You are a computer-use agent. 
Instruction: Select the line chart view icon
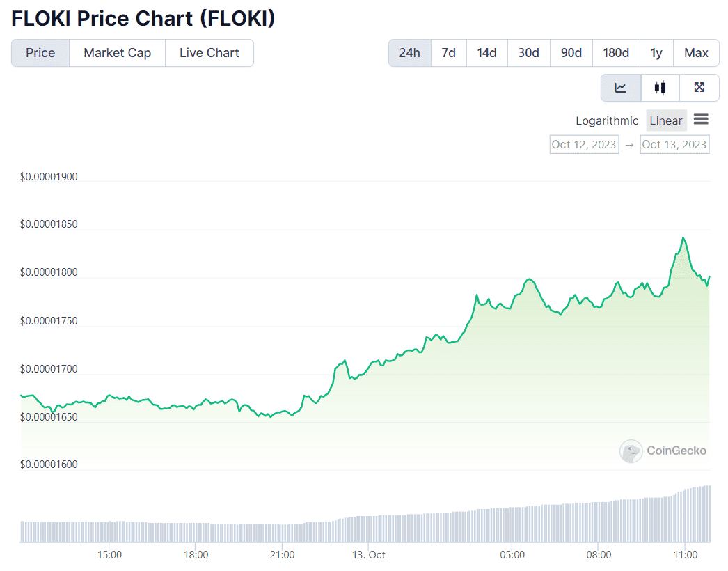(x=620, y=88)
